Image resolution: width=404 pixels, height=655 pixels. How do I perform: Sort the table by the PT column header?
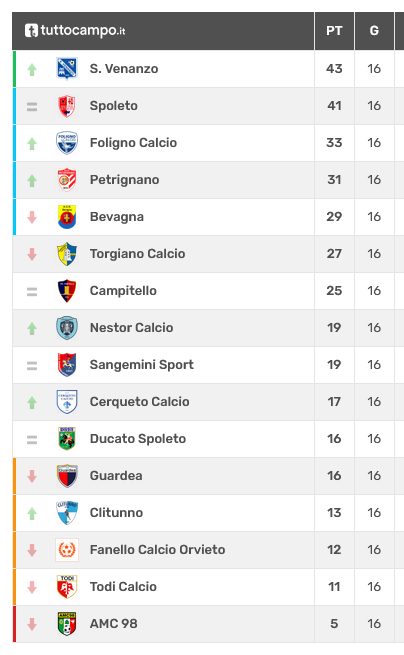click(334, 31)
